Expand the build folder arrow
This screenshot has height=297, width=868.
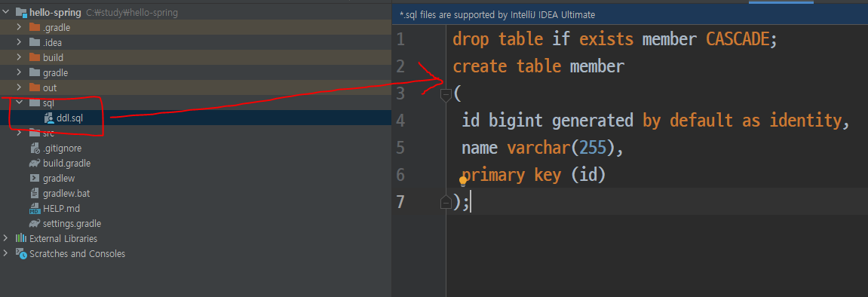pos(20,57)
